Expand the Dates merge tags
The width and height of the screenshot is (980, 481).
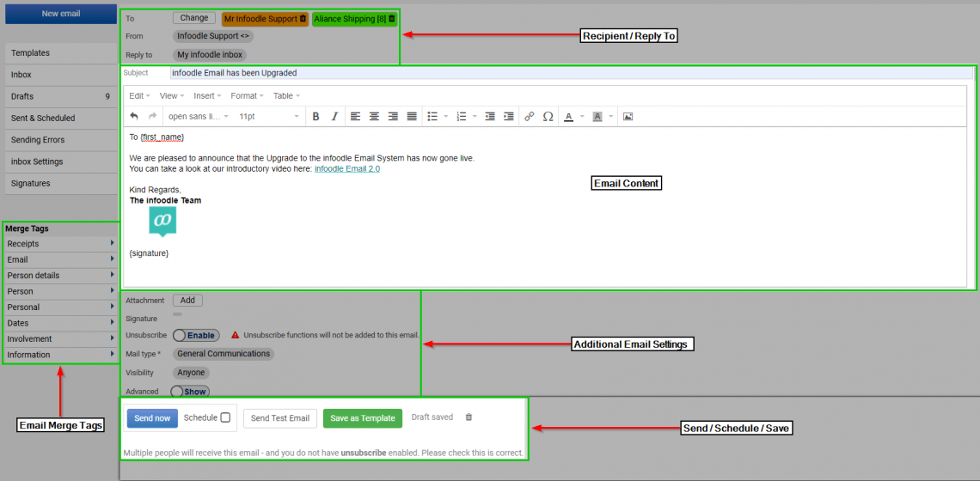tap(61, 323)
